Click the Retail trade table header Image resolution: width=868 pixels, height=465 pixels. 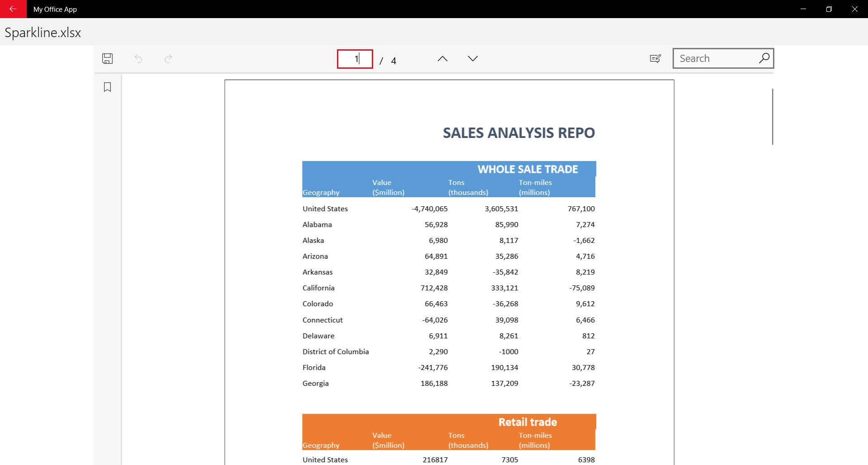528,422
